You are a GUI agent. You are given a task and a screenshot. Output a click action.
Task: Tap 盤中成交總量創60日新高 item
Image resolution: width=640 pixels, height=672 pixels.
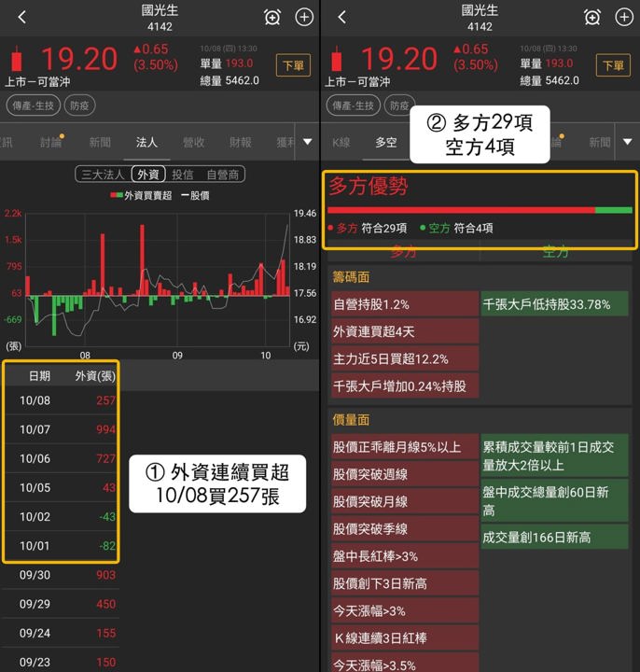click(555, 501)
